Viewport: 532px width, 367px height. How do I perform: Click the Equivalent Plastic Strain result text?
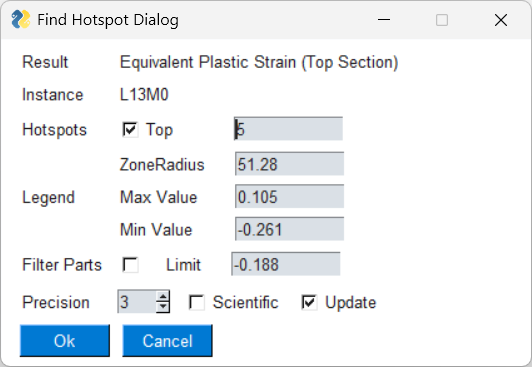[x=259, y=63]
